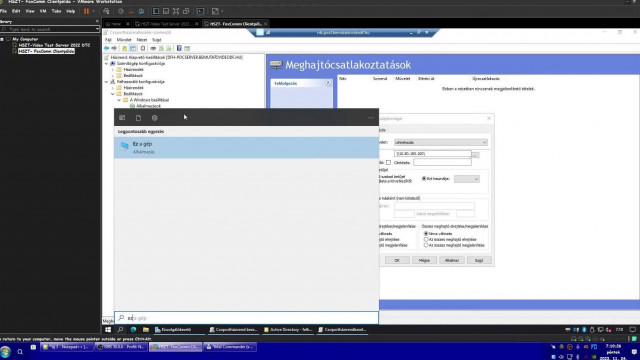Expand Házirendek under Számítógép konfigurációja
The width and height of the screenshot is (640, 360).
click(x=113, y=70)
